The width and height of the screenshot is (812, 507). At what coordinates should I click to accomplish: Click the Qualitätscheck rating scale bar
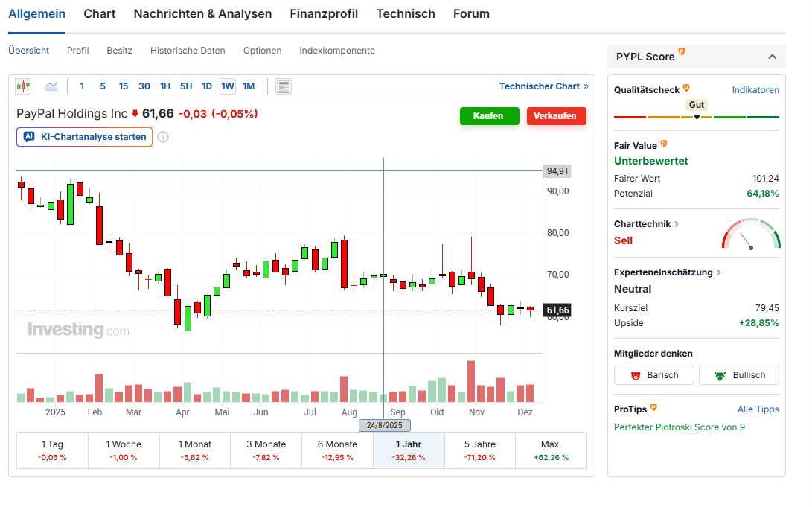(696, 118)
